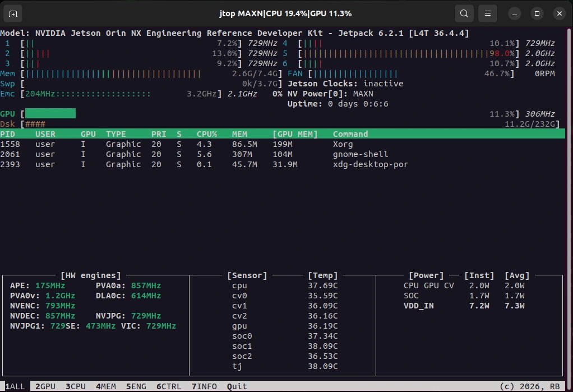Viewport: 573px width, 392px height.
Task: Close the jtop terminal window
Action: (559, 13)
